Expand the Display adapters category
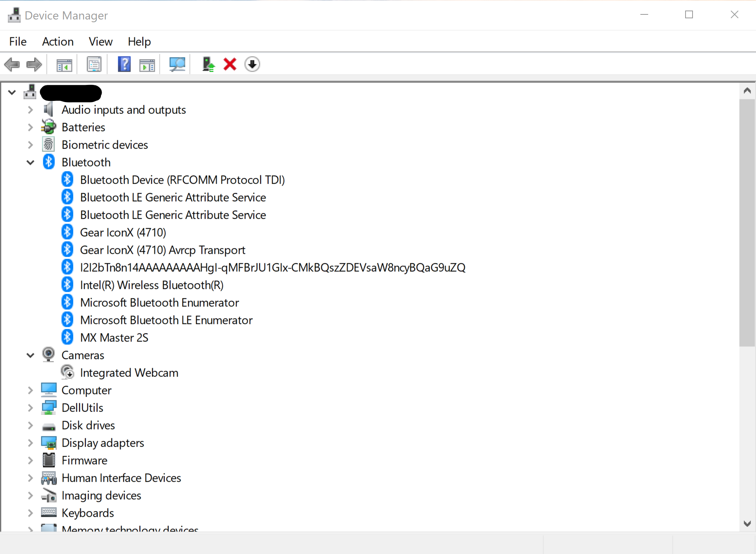The height and width of the screenshot is (554, 756). 30,443
